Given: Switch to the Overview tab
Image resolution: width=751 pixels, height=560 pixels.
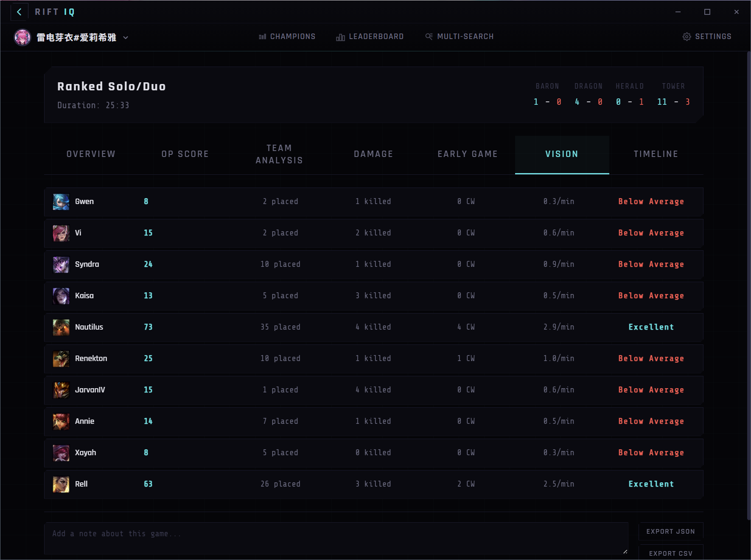Looking at the screenshot, I should click(x=91, y=154).
